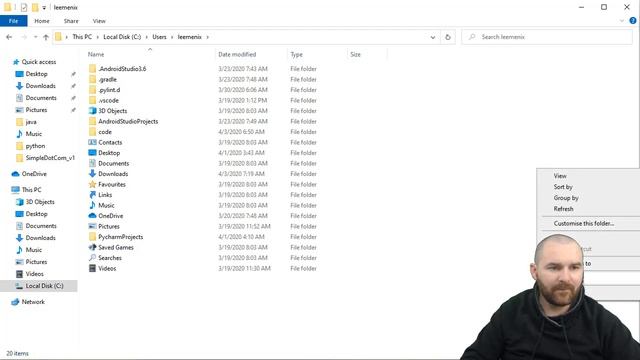
Task: Navigate to Users in address bar
Action: pos(160,37)
